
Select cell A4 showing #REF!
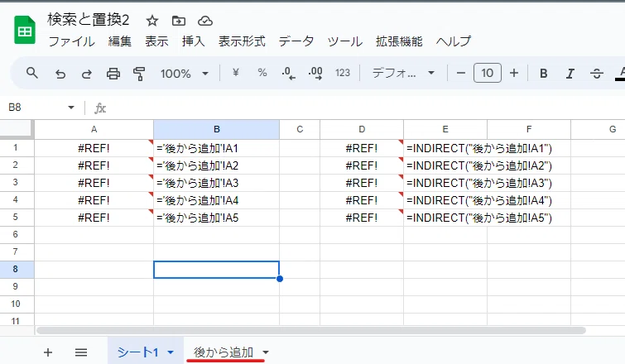(94, 200)
